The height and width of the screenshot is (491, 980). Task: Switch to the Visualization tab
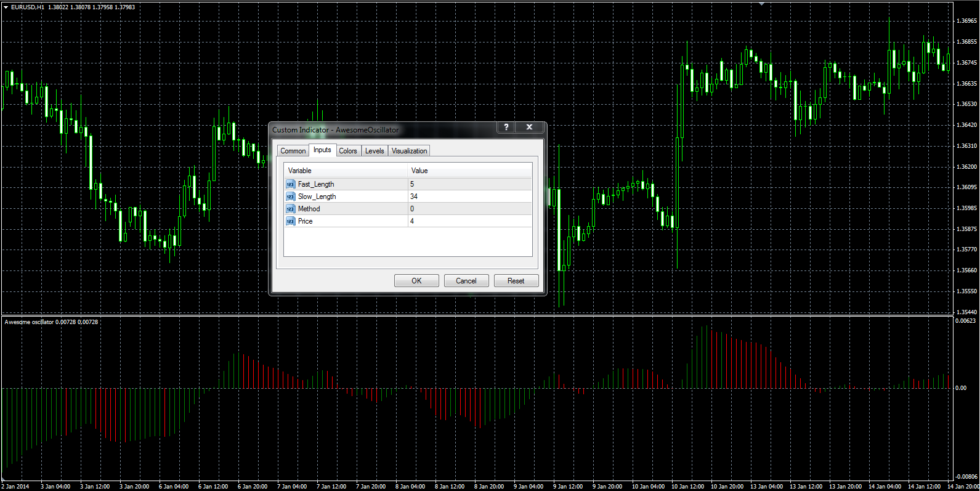click(x=409, y=151)
